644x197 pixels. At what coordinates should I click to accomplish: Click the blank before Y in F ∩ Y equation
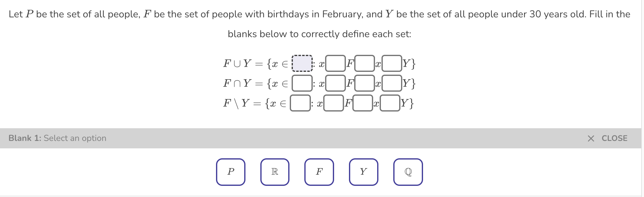coord(392,84)
